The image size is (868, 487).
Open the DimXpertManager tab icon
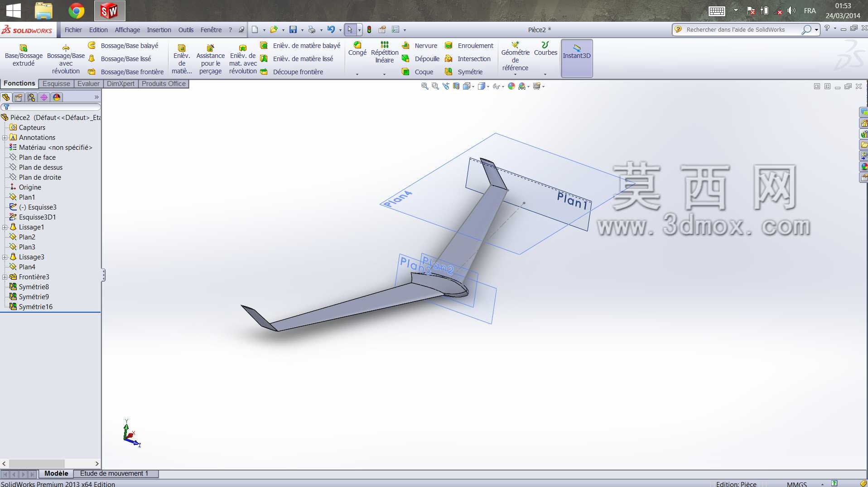44,97
